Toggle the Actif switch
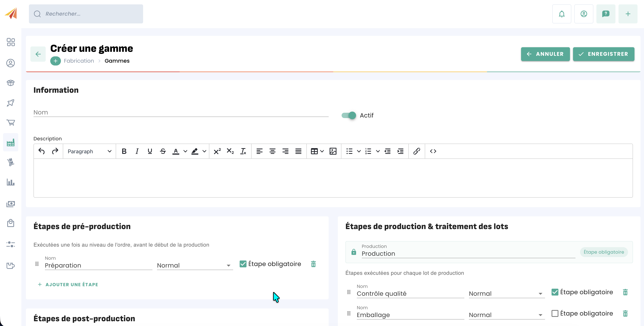This screenshot has height=326, width=644. [x=349, y=115]
